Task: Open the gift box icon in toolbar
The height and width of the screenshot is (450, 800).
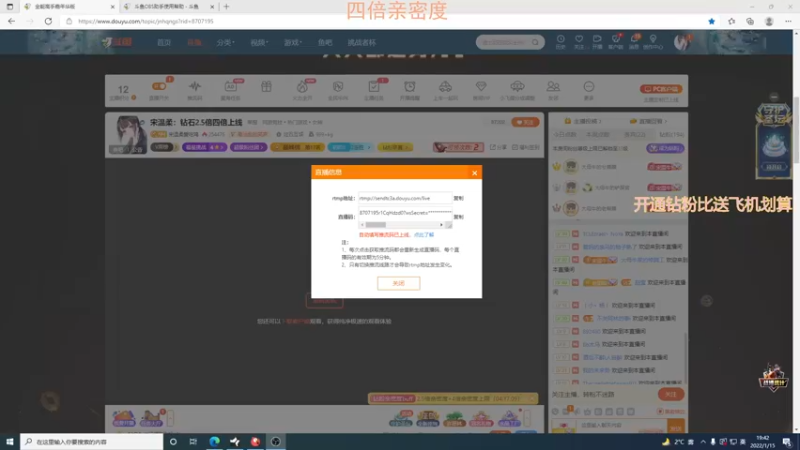Action: point(266,87)
